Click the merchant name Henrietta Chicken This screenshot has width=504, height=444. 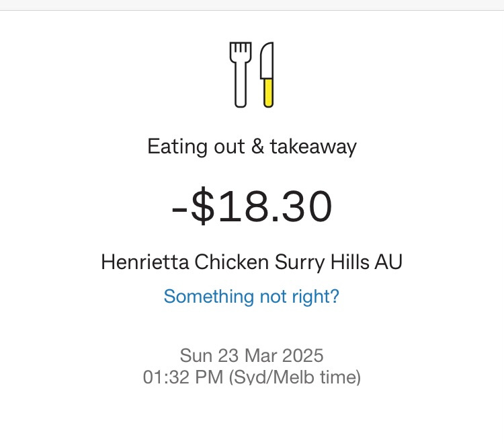coord(184,262)
